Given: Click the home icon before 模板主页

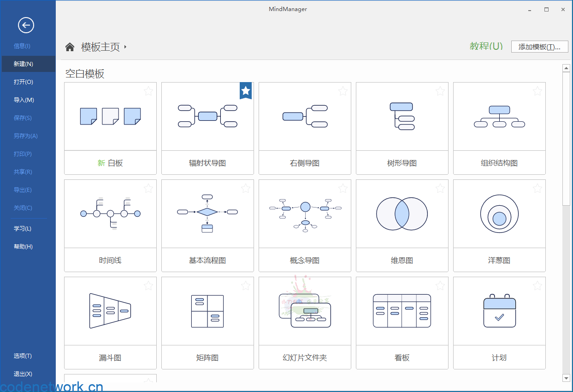Looking at the screenshot, I should click(69, 46).
